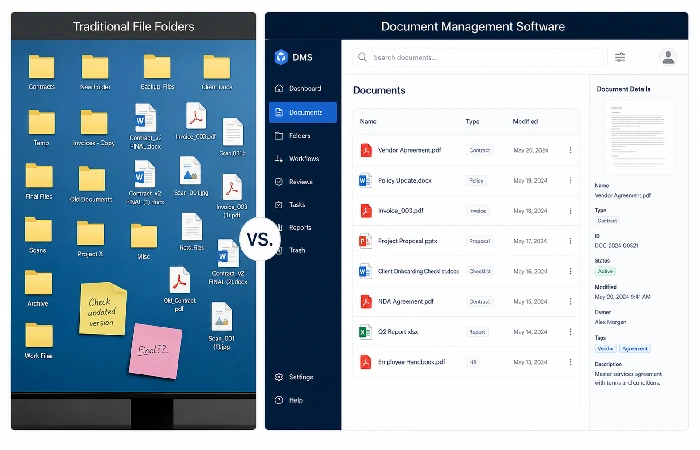Open more options for Invoice_003.pdf row
This screenshot has width=700, height=450.
[570, 211]
